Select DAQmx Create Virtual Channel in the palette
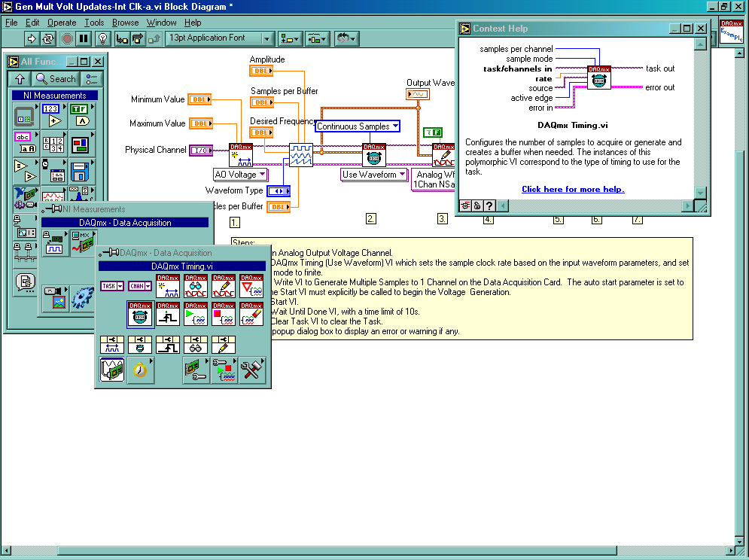This screenshot has width=749, height=560. tap(168, 286)
